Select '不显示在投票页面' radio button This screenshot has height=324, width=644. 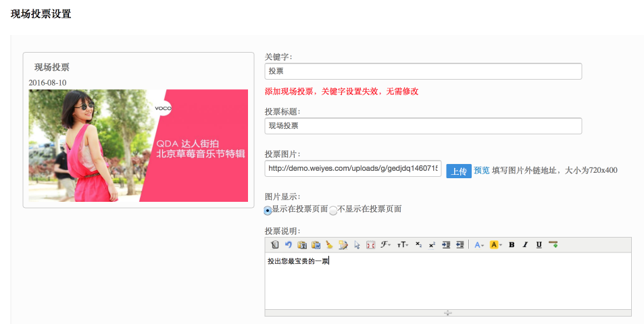[x=333, y=211]
